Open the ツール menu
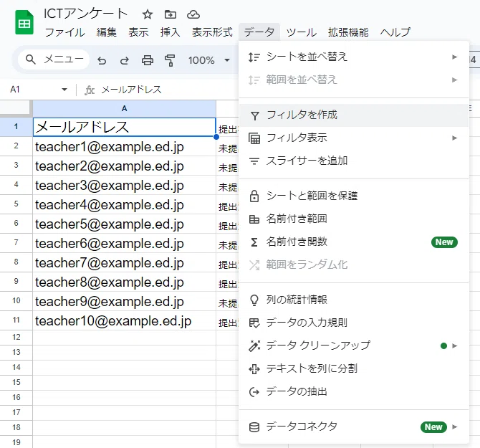Image resolution: width=480 pixels, height=448 pixels. [x=302, y=32]
